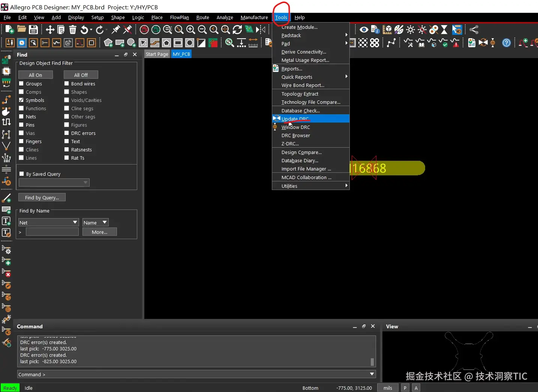Screen dimensions: 538x392
Task: Enable the Pins checkbox
Action: click(21, 125)
